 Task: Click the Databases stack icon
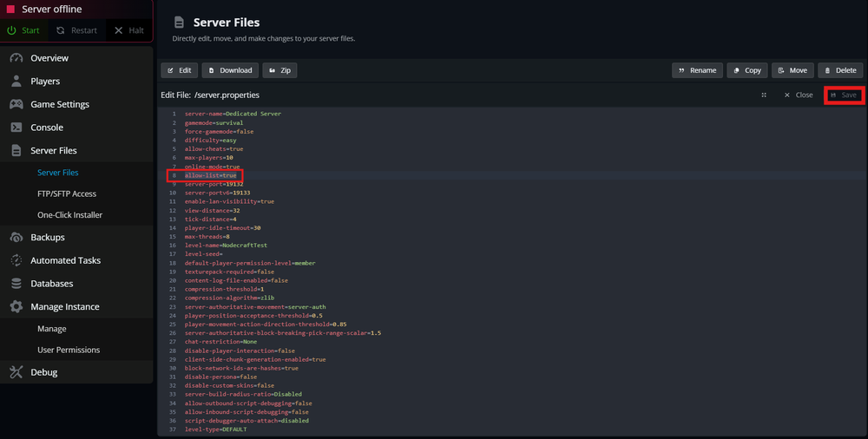click(x=16, y=284)
